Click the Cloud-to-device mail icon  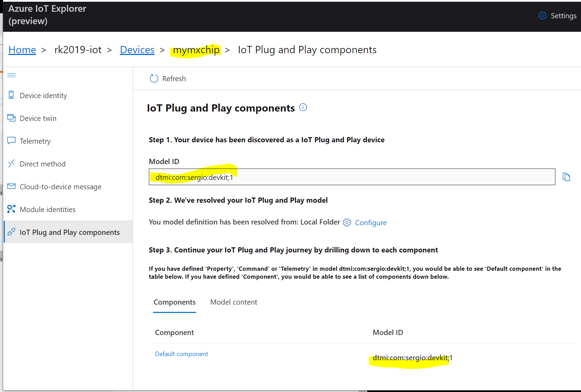coord(11,186)
